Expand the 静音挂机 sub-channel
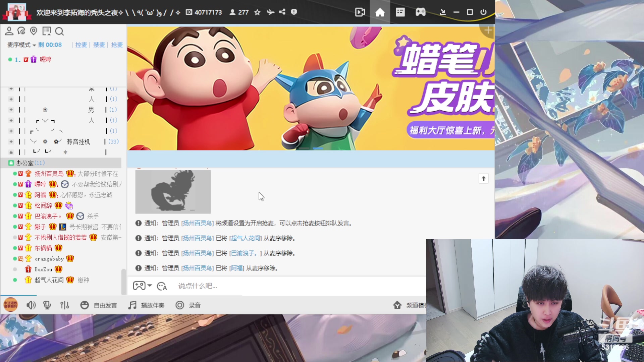This screenshot has width=644, height=362. [11, 142]
